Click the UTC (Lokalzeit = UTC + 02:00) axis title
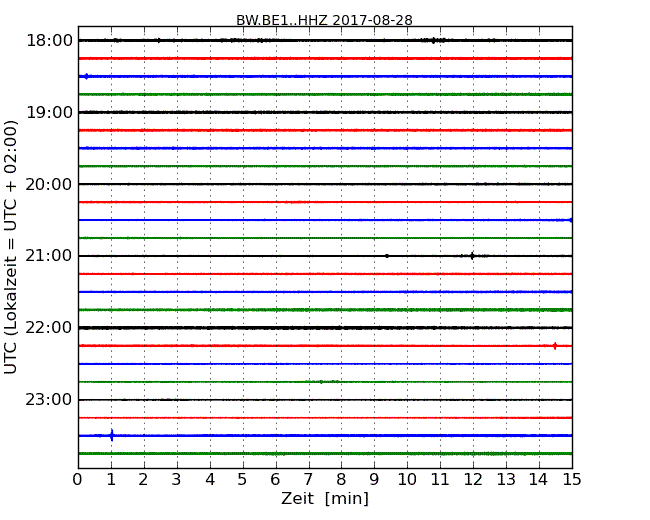 (11, 247)
